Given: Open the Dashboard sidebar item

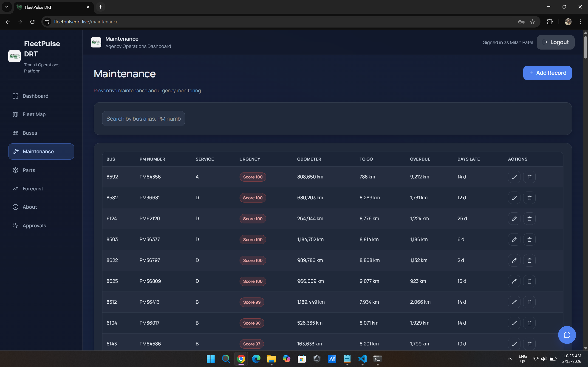Looking at the screenshot, I should click(x=35, y=96).
